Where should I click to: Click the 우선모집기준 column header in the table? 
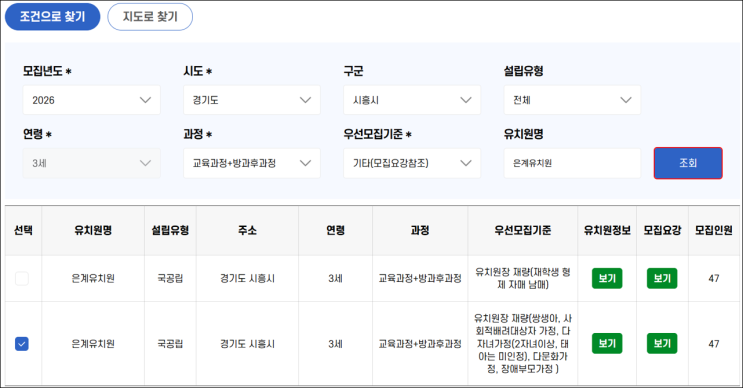click(523, 230)
